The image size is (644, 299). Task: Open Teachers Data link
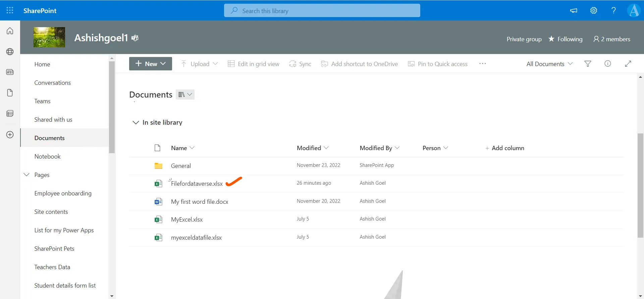point(52,267)
